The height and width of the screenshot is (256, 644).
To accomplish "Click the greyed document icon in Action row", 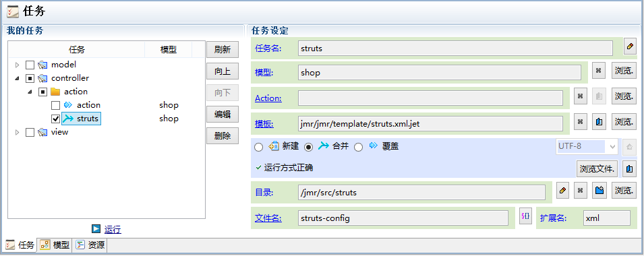I will 598,96.
